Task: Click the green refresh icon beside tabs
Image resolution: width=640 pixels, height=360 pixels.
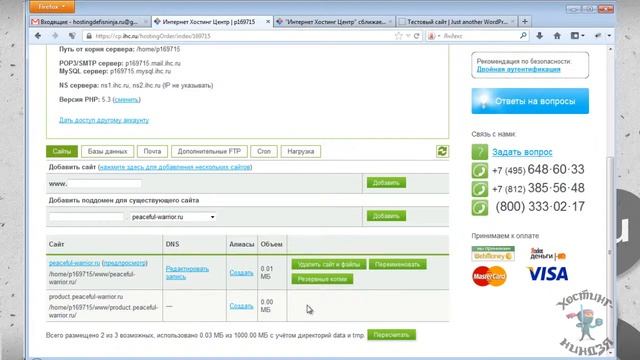Action: click(x=442, y=151)
